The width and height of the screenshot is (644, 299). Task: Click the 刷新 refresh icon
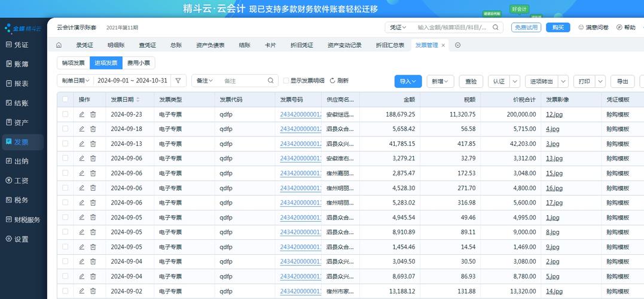(332, 81)
